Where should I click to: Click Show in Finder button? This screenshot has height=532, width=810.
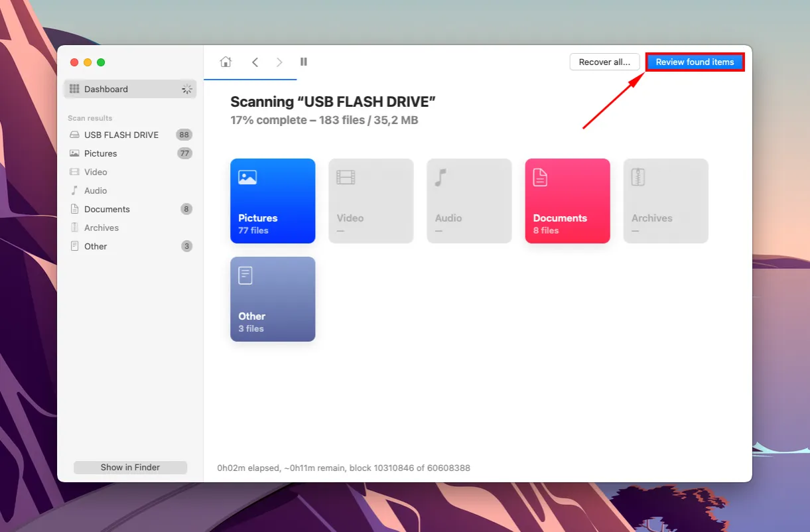tap(130, 467)
